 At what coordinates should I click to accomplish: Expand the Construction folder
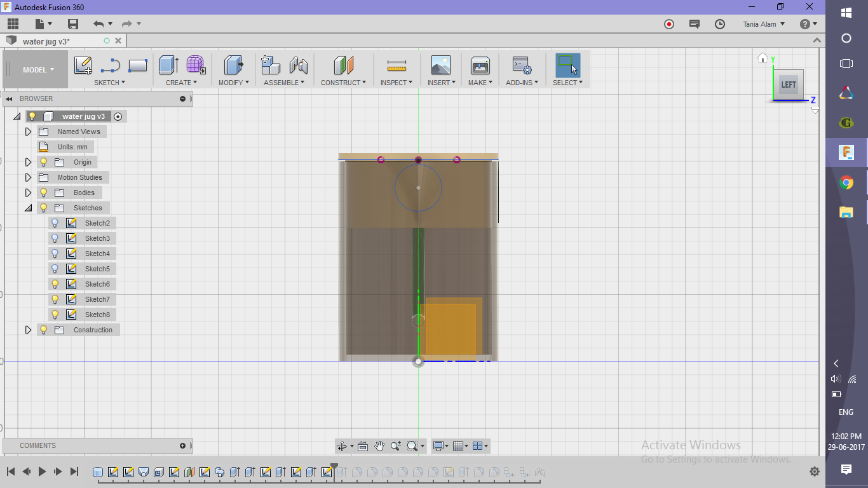point(28,330)
